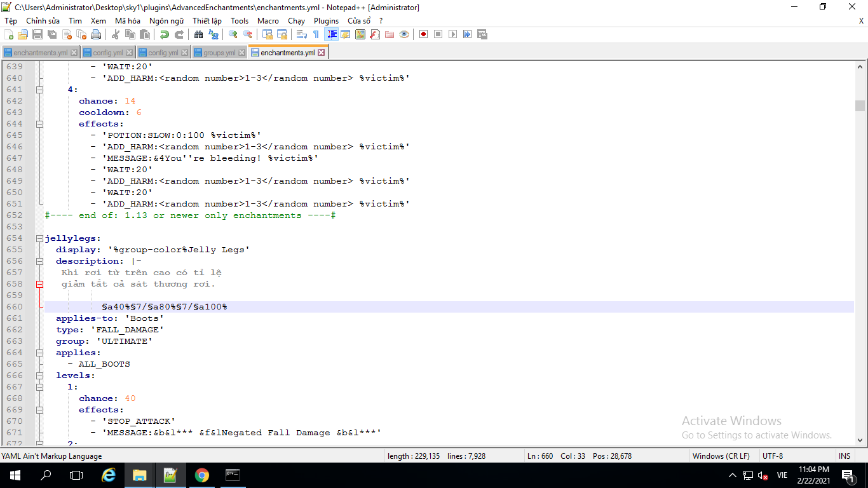Save the current file via toolbar
This screenshot has height=488, width=868.
[x=37, y=34]
